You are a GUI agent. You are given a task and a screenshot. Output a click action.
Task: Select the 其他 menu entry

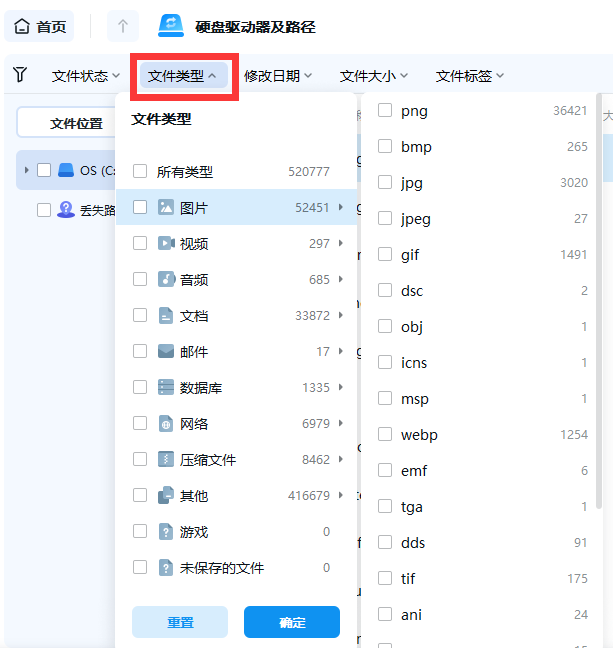(236, 495)
